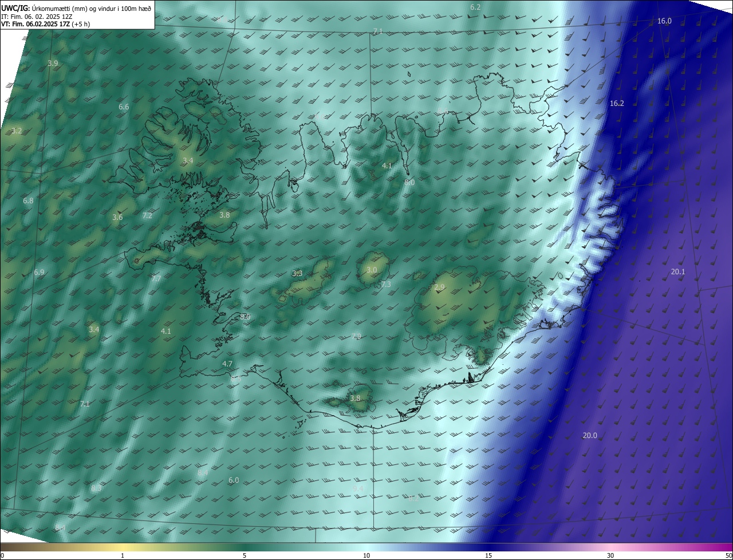Click the 6.8 value label
The width and height of the screenshot is (733, 560).
click(28, 201)
